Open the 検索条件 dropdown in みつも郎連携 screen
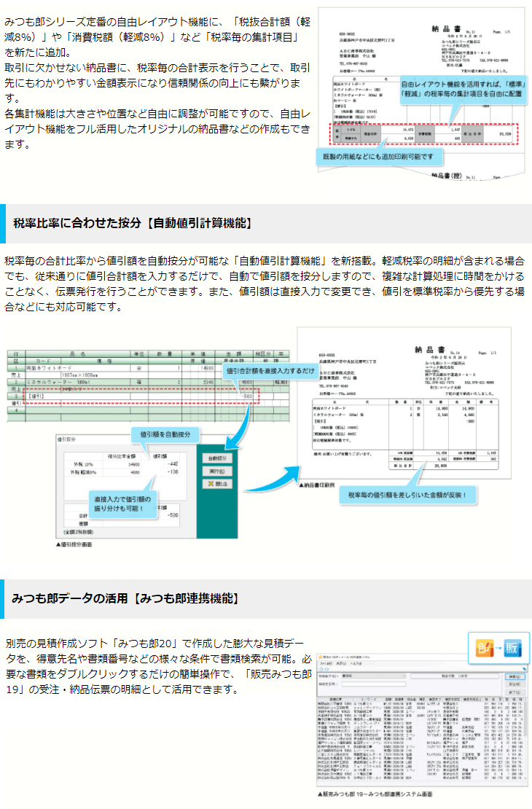The width and height of the screenshot is (532, 809). click(374, 676)
